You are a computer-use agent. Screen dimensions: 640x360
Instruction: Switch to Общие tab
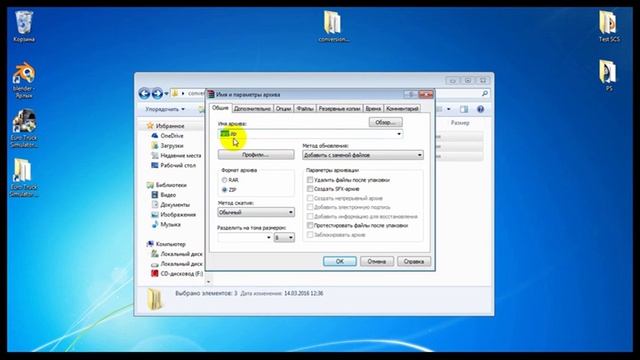(x=220, y=108)
